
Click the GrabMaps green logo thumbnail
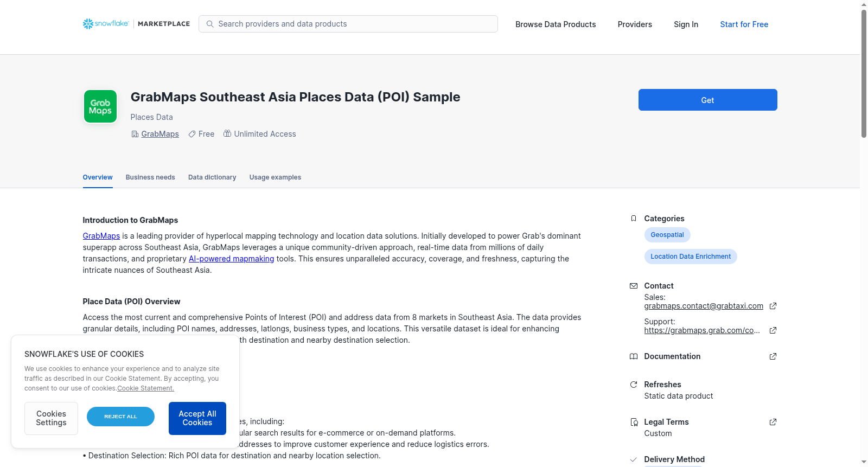[100, 106]
